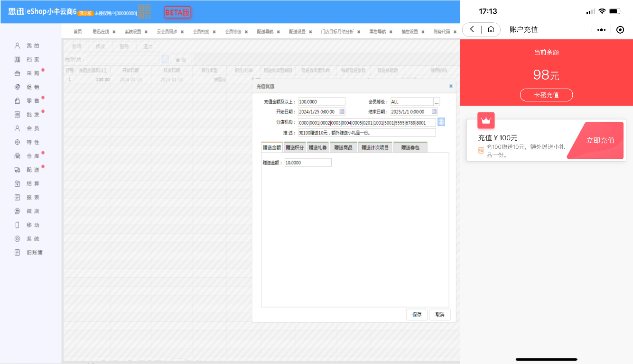Tap the mini-program more dots icon
633x364 pixels.
click(601, 30)
